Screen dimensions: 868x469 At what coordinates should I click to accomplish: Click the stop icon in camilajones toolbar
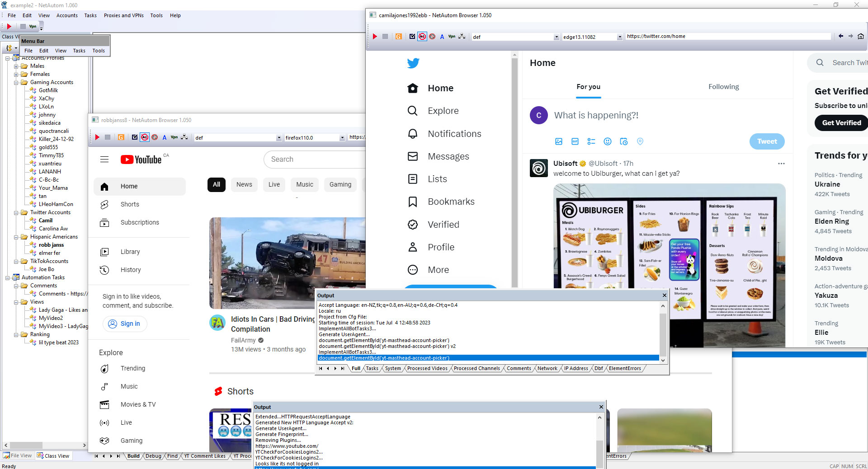385,37
